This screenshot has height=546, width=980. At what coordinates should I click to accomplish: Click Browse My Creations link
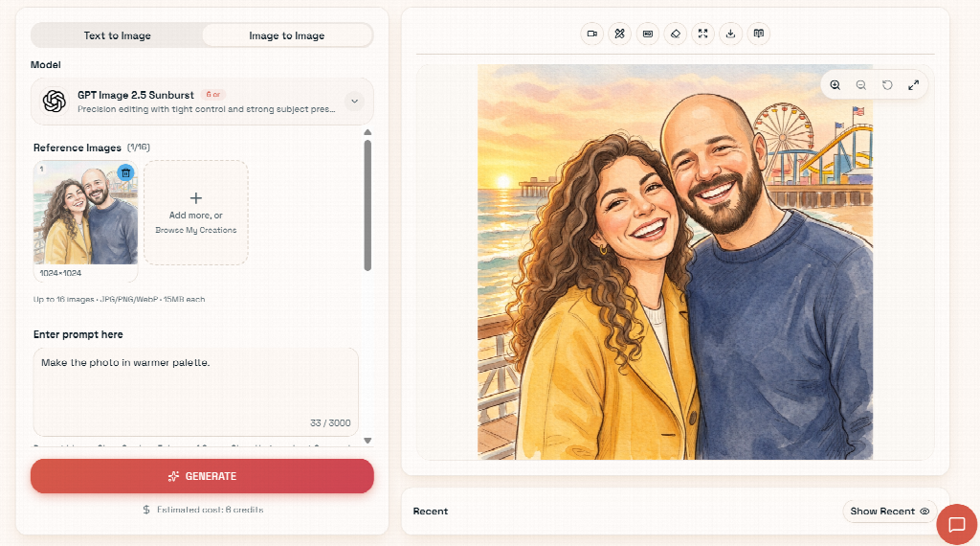click(x=195, y=230)
